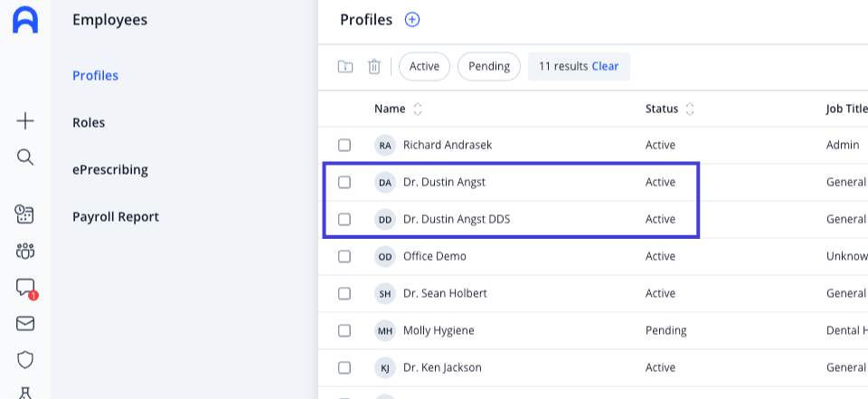The height and width of the screenshot is (399, 868).
Task: Click the trash delete icon in toolbar
Action: pos(374,67)
